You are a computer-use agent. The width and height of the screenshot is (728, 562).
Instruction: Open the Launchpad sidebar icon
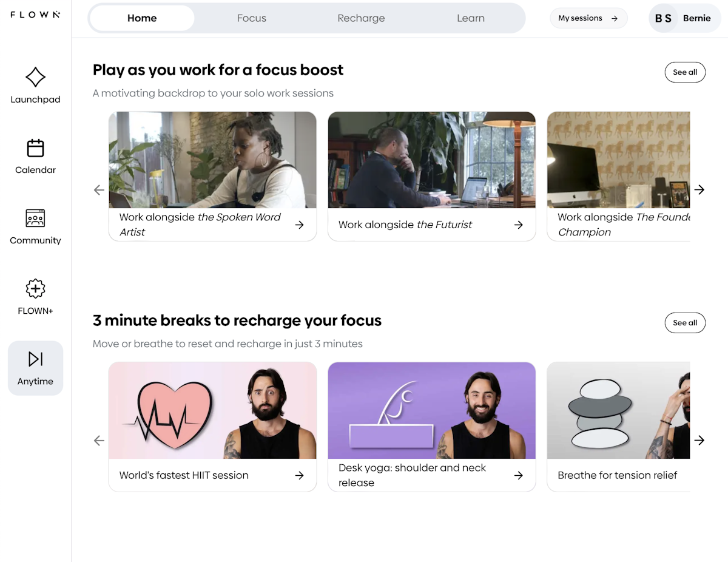35,78
